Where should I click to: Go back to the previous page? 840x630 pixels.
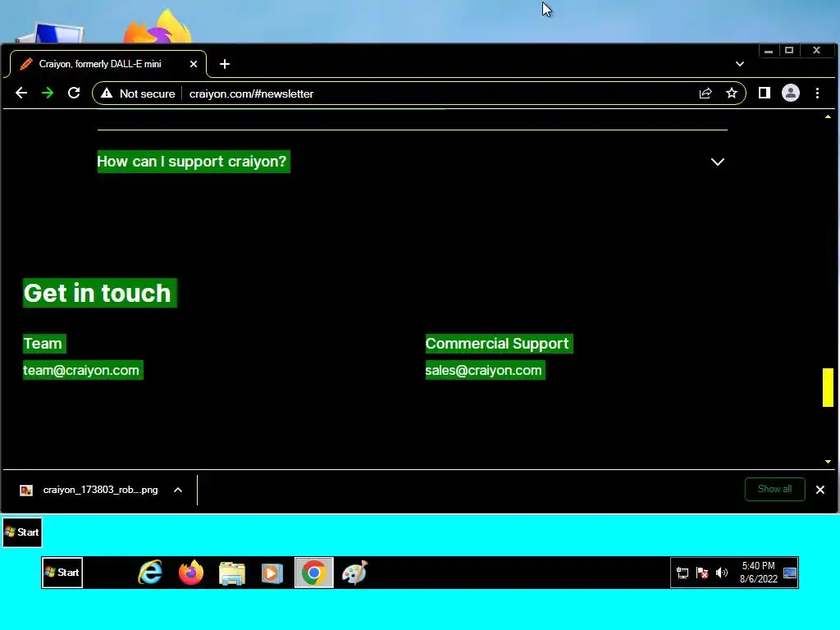click(21, 94)
